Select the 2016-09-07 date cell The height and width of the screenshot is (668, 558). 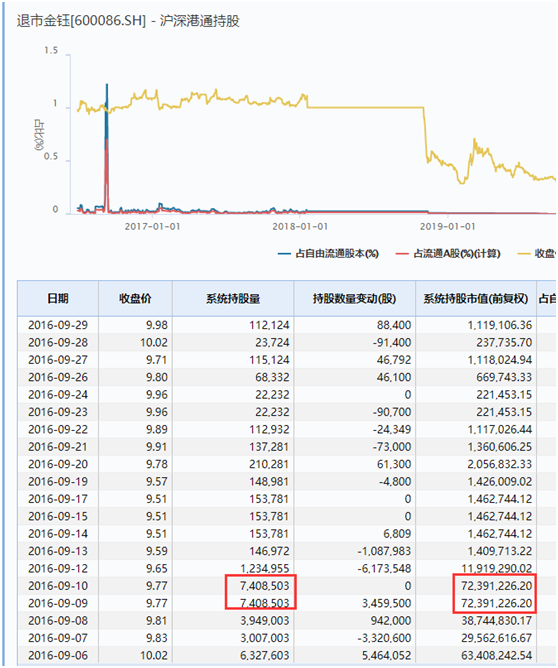(x=58, y=638)
